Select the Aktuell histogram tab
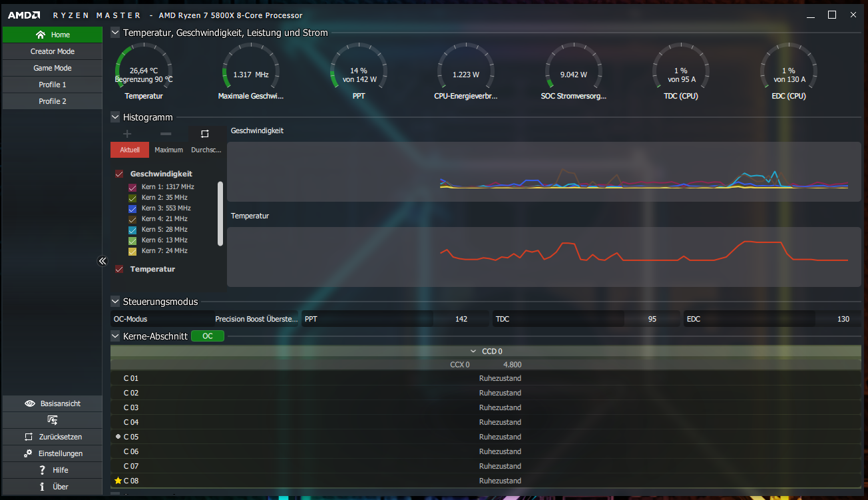868x500 pixels. click(130, 150)
